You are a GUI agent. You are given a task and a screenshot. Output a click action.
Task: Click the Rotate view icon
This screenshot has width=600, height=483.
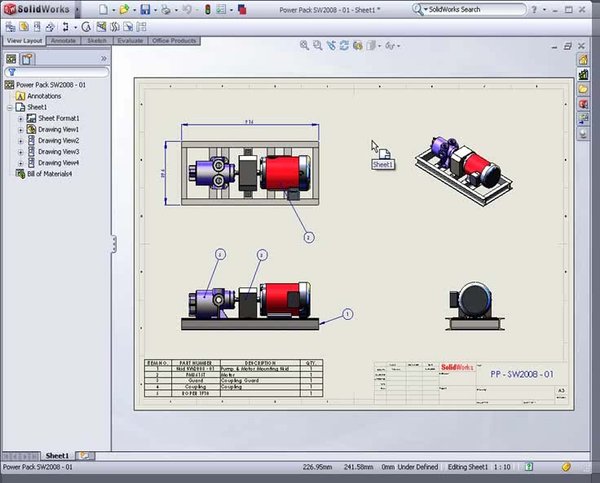(x=344, y=46)
